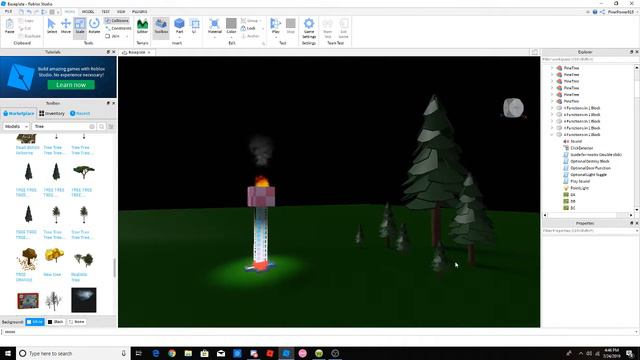Image resolution: width=640 pixels, height=360 pixels.
Task: Open the dropdown arrow under Part
Action: click(179, 38)
